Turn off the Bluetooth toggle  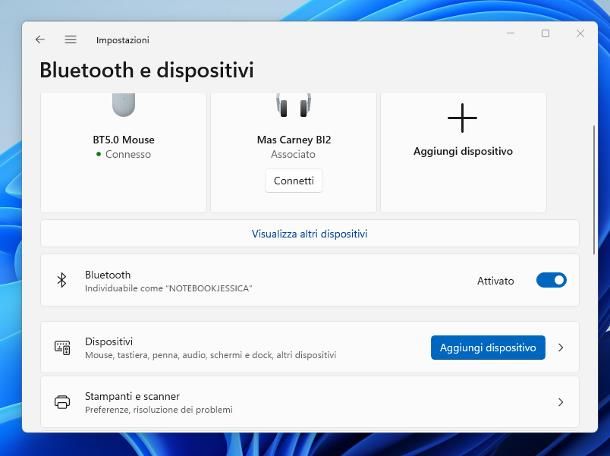coord(551,280)
